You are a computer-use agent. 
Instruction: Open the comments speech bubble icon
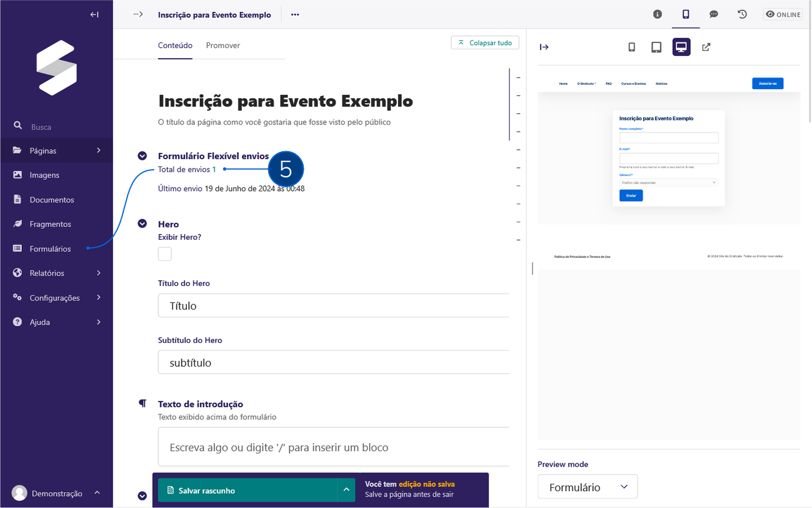click(714, 14)
